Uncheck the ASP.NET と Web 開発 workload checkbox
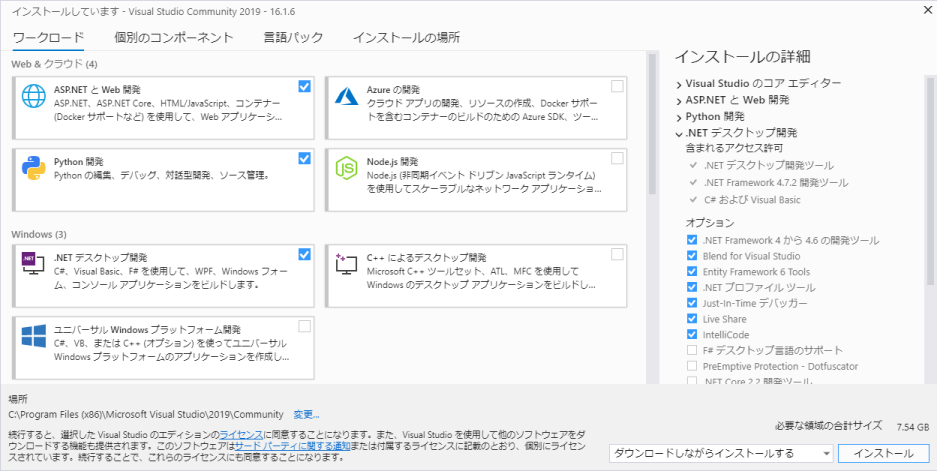Screen dimensions: 937x471 coord(304,87)
